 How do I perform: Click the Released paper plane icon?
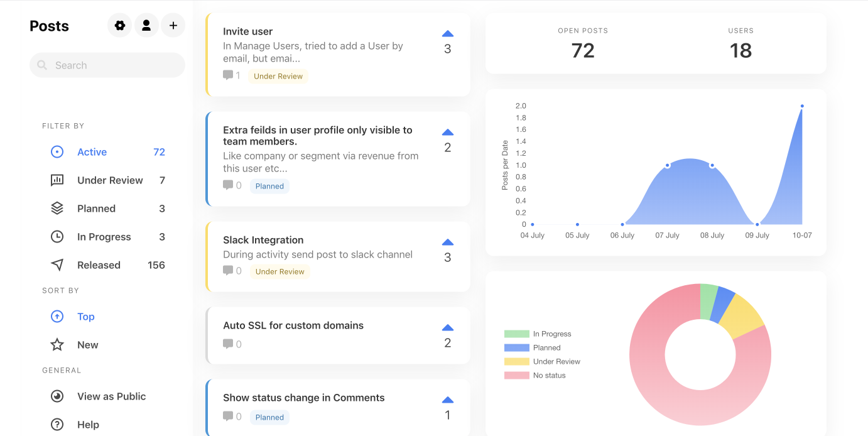pyautogui.click(x=57, y=265)
